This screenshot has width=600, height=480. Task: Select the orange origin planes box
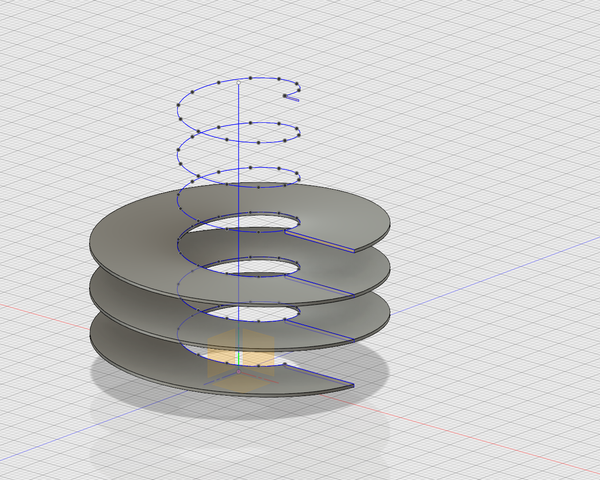point(241,360)
